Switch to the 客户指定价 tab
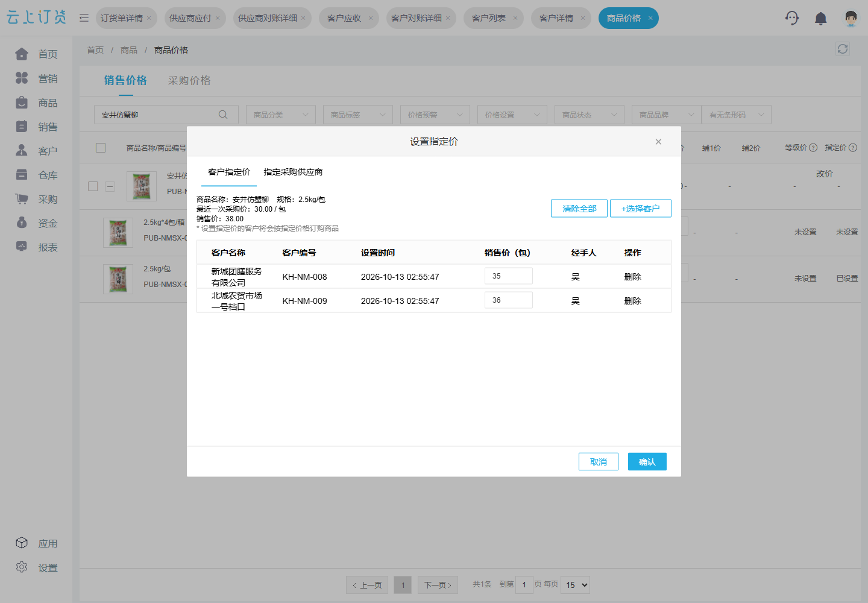868x603 pixels. [229, 172]
